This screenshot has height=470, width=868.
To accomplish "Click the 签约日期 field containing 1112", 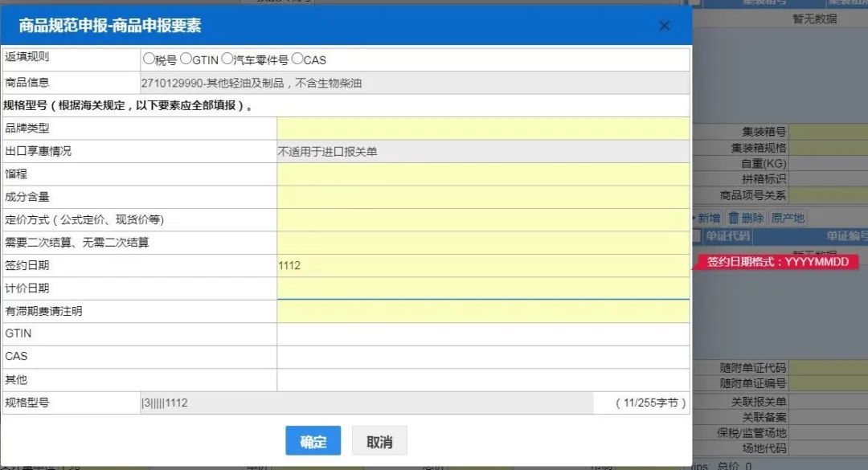I will pos(483,266).
